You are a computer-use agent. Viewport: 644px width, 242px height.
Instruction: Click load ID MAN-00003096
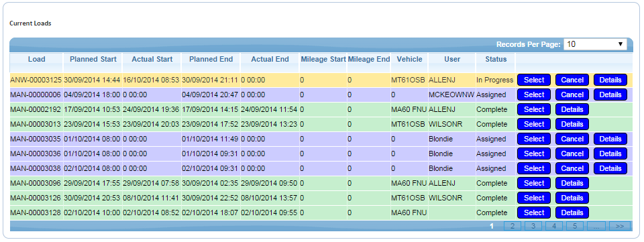[36, 184]
